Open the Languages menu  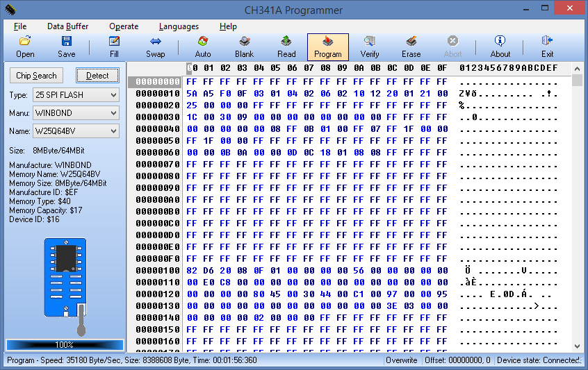click(x=179, y=26)
